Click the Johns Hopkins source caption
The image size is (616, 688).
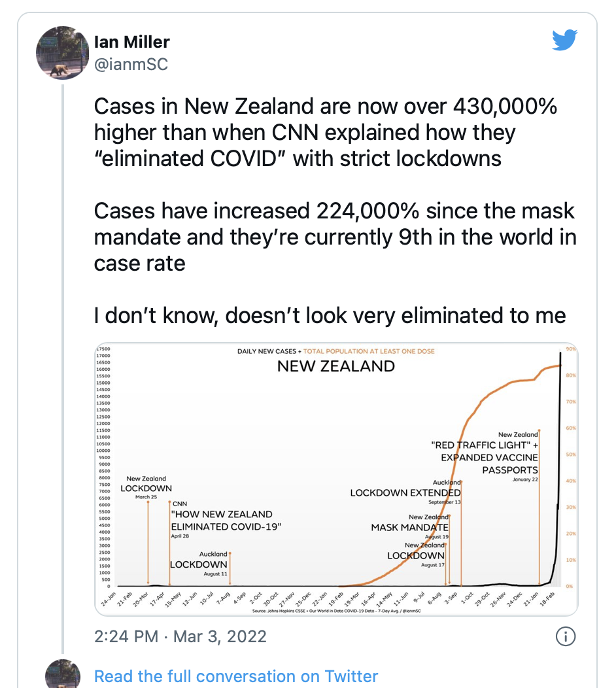pos(336,610)
